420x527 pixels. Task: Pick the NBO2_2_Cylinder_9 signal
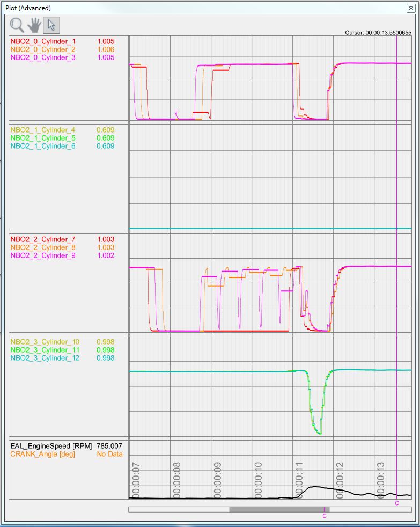[x=43, y=255]
